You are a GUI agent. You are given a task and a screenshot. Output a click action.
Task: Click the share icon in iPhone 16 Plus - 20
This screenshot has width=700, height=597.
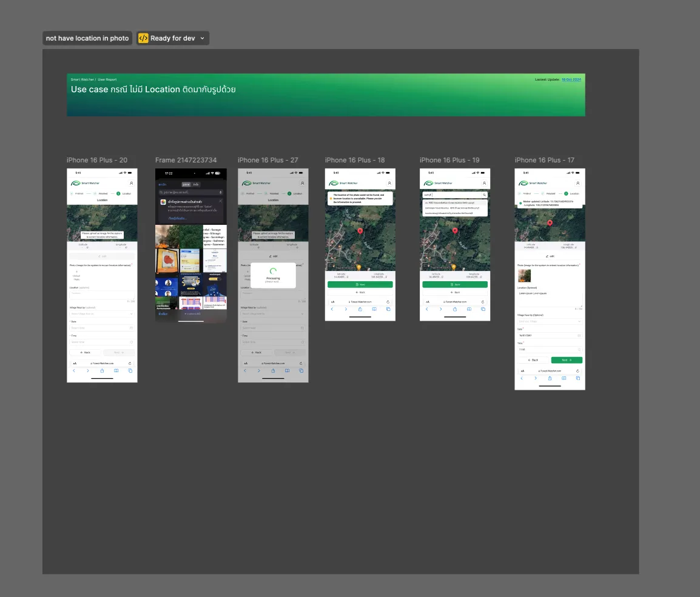102,371
